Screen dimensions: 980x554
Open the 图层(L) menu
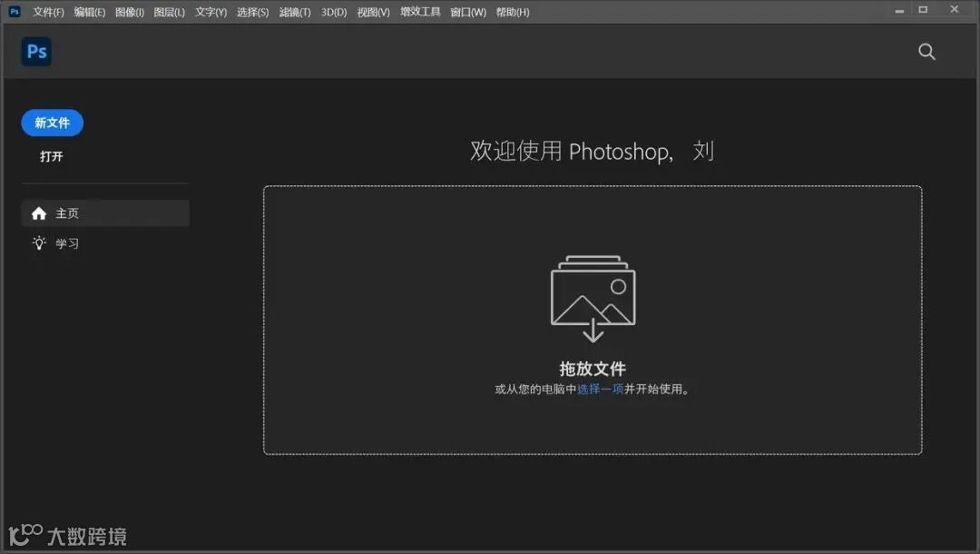pyautogui.click(x=170, y=12)
